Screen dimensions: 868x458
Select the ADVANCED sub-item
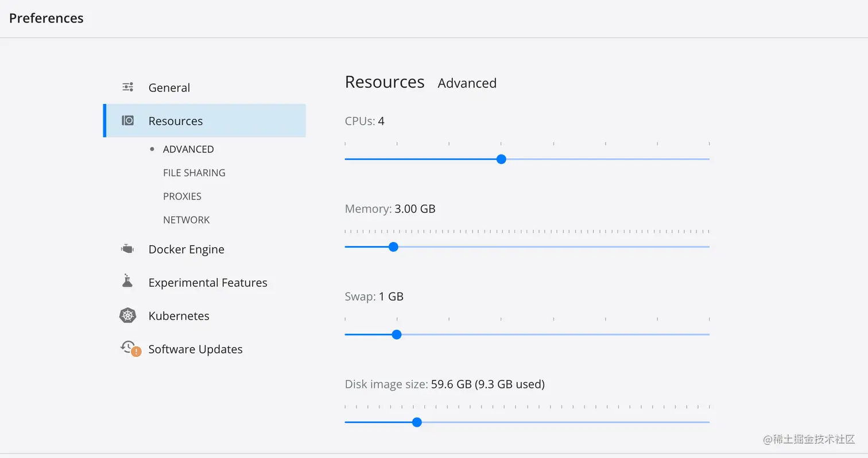(x=188, y=149)
